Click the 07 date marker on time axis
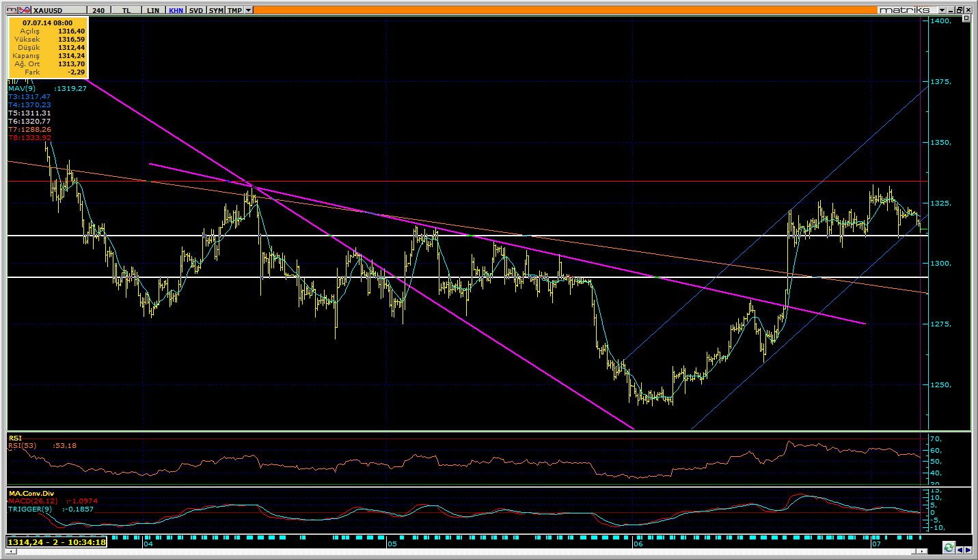This screenshot has height=560, width=978. click(877, 545)
